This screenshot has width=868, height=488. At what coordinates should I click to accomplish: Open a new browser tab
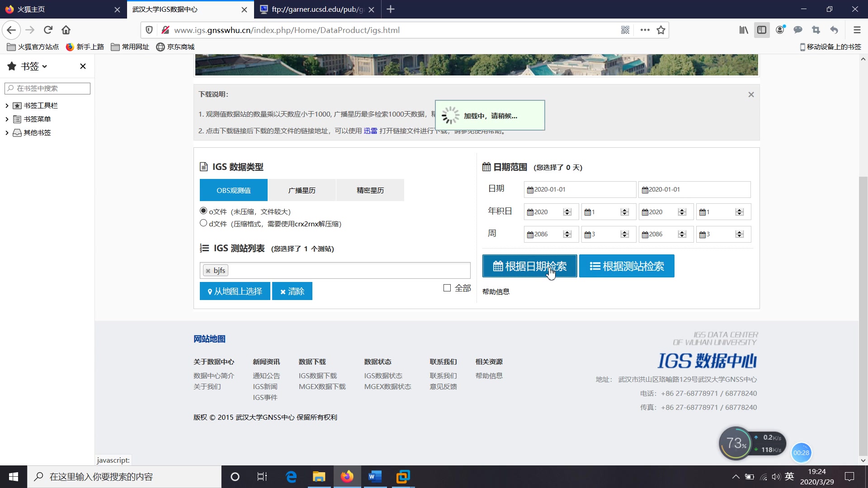(391, 9)
